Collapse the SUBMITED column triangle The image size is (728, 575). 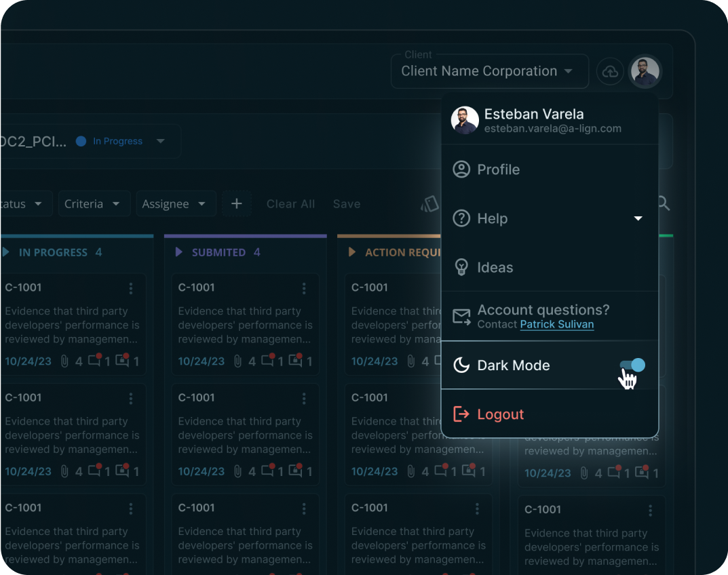(178, 252)
